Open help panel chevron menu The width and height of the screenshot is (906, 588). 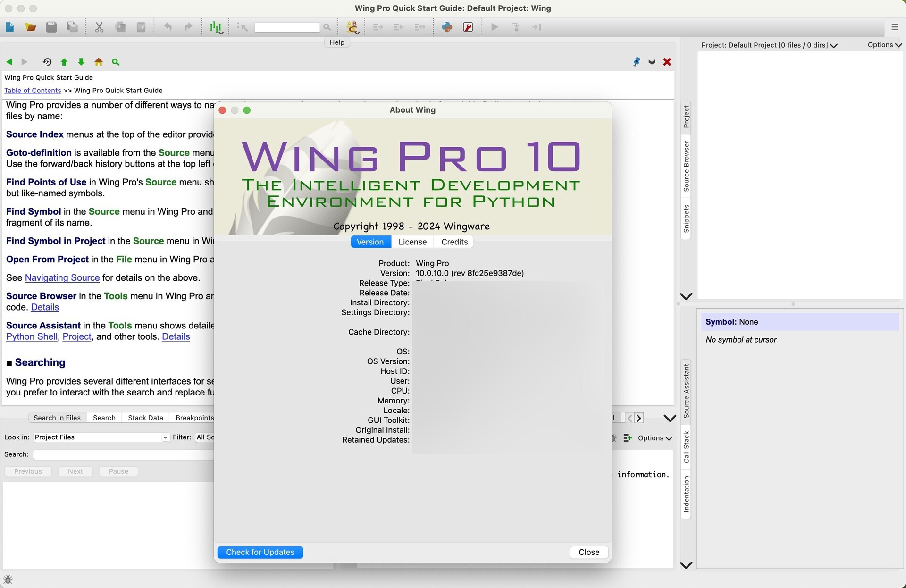click(652, 62)
